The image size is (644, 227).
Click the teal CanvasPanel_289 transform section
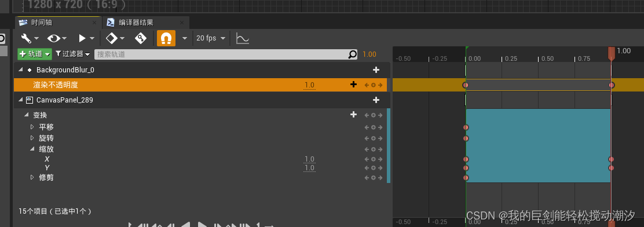(539, 145)
